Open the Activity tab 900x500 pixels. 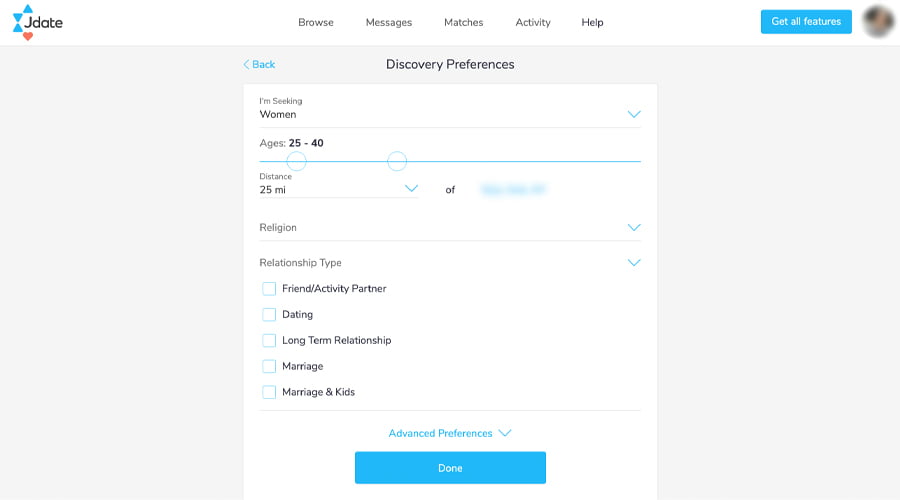point(533,22)
